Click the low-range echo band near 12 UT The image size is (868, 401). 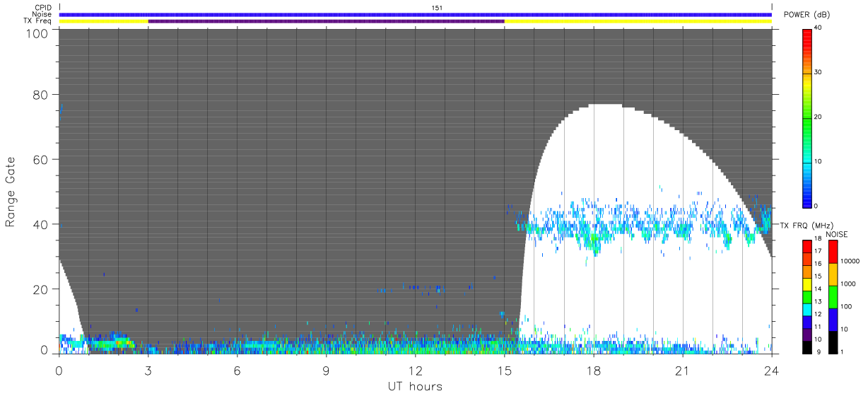(416, 345)
